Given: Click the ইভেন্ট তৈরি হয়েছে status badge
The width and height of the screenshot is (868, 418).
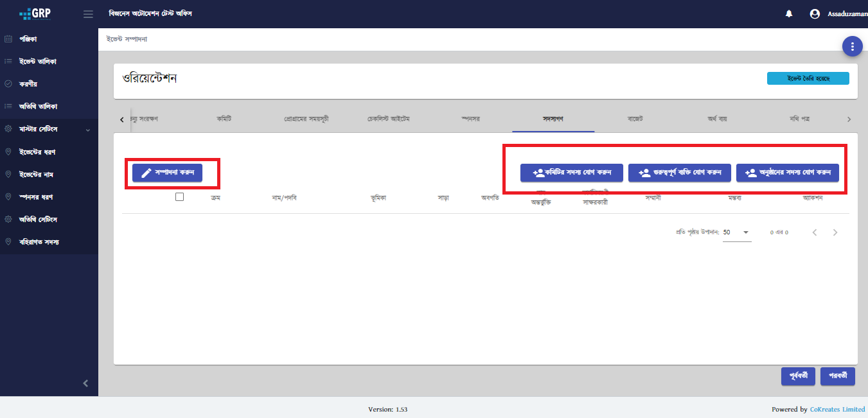Looking at the screenshot, I should pos(808,78).
